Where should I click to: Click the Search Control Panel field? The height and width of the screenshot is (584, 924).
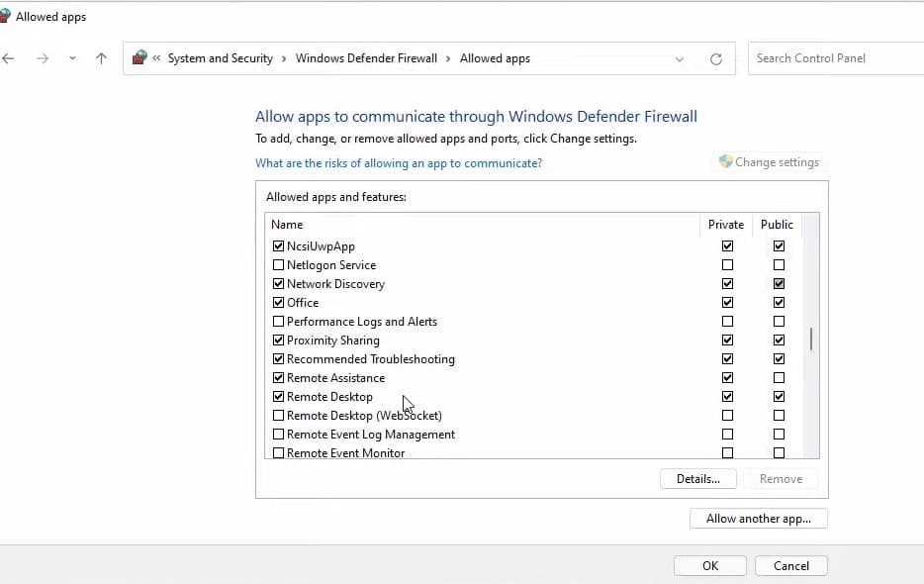pos(836,58)
